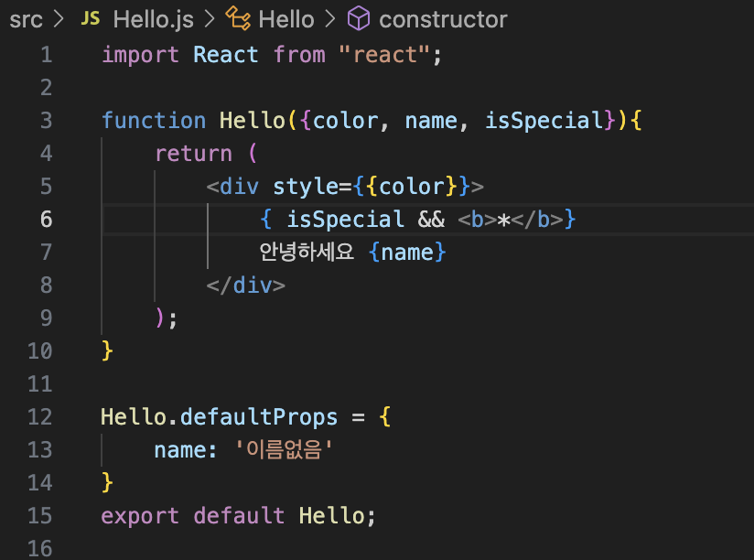This screenshot has height=560, width=754.
Task: Select the constructor breadcrumb item
Action: tap(443, 20)
